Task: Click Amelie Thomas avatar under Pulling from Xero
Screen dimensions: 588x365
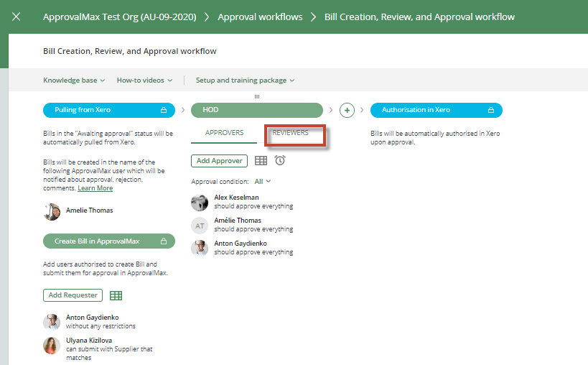Action: [x=52, y=211]
